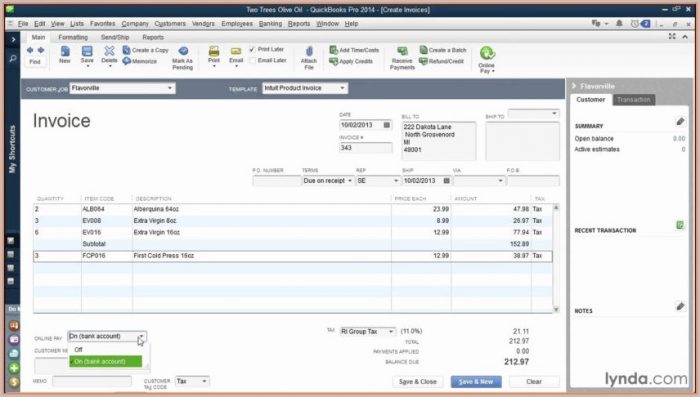The image size is (700, 397).
Task: Create a New invoice from toolbar
Action: 65,54
